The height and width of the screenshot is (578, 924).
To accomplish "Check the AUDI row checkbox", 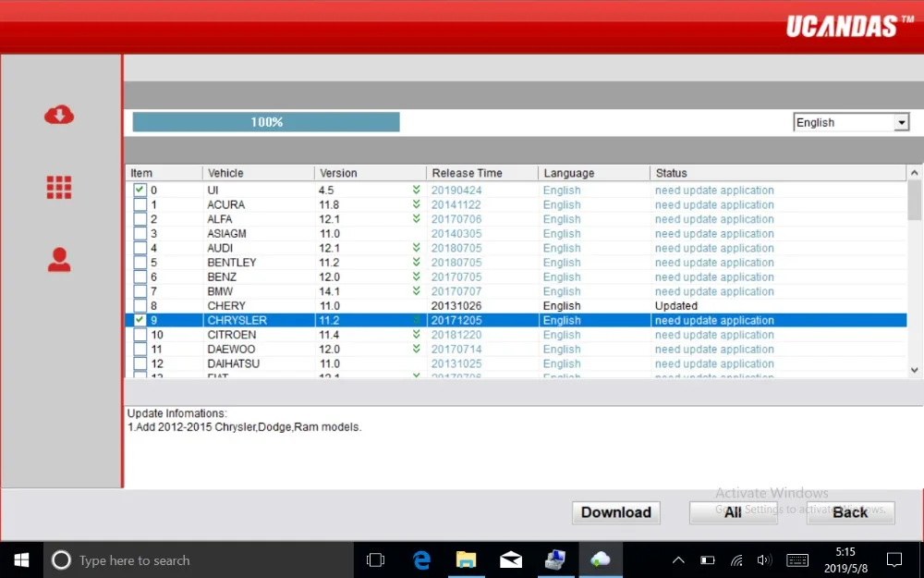I will click(140, 248).
